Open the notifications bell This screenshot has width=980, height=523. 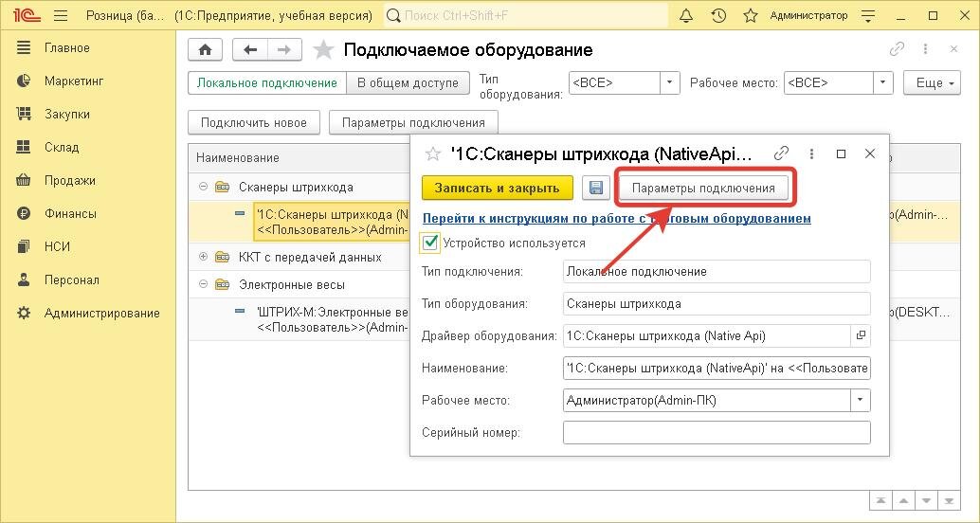click(x=685, y=15)
